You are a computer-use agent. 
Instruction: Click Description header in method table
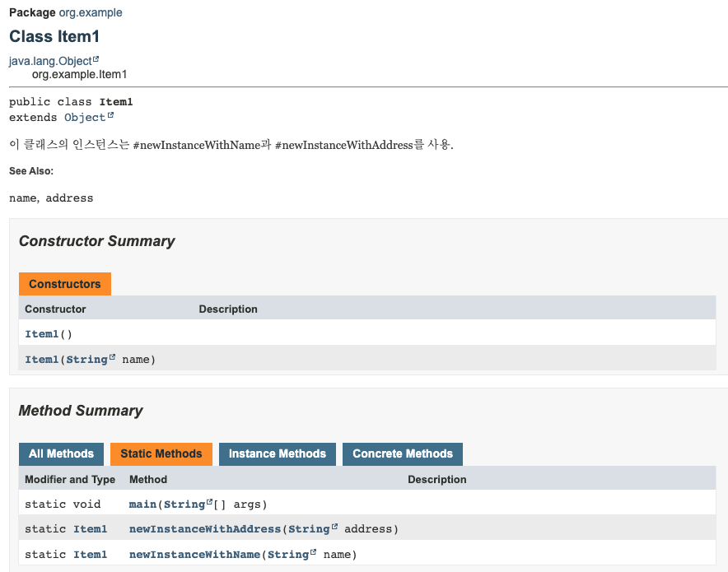coord(437,479)
